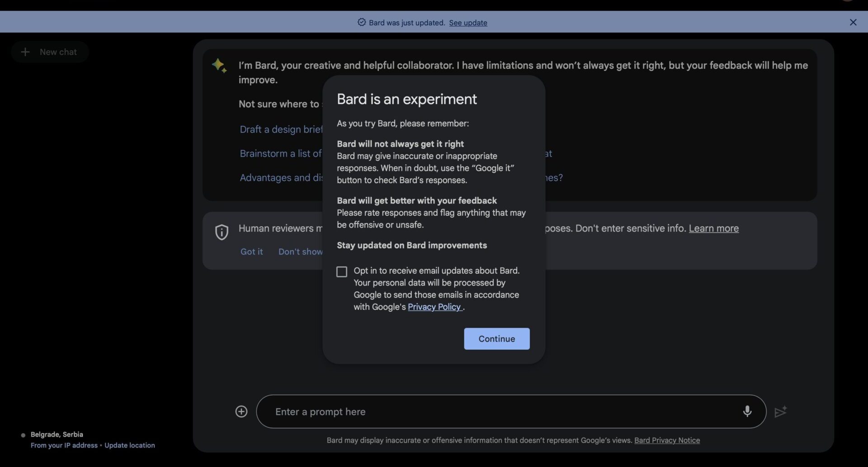Click the Got it button

251,252
